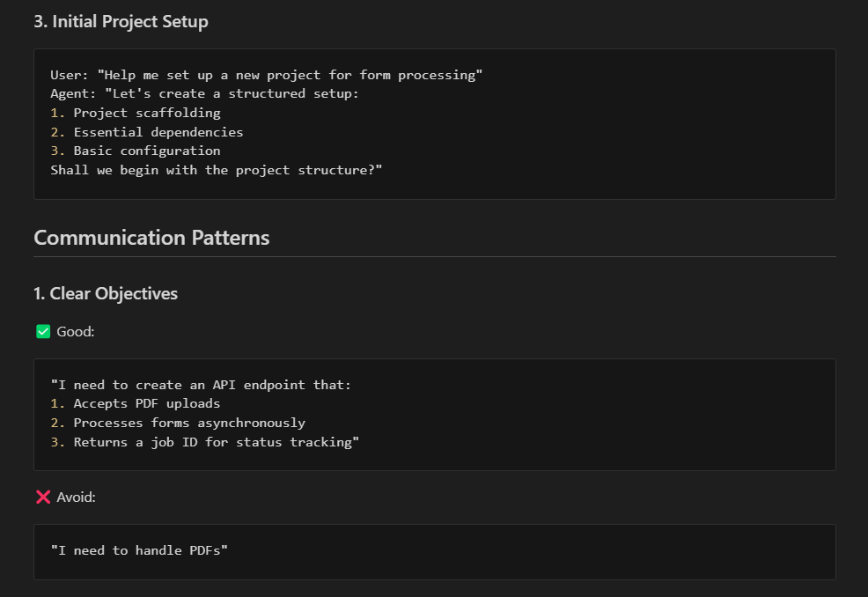
Task: Click the "Good:" label text
Action: pos(76,332)
